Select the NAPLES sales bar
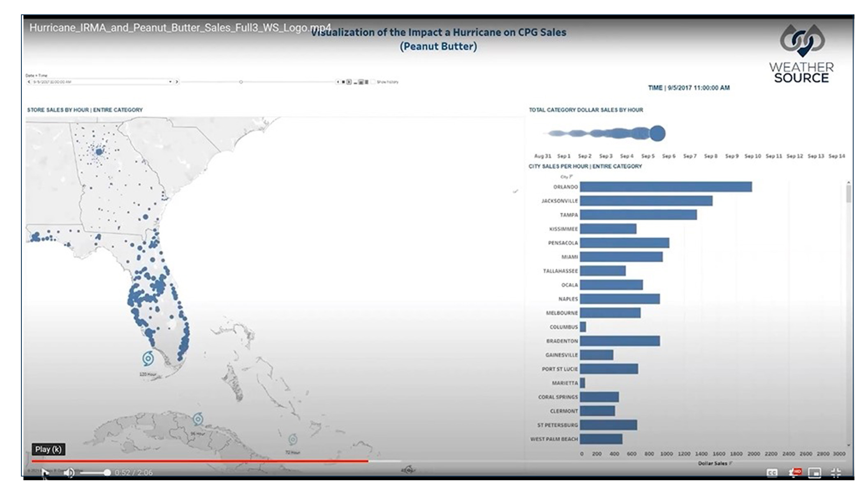The height and width of the screenshot is (493, 868). pos(620,299)
